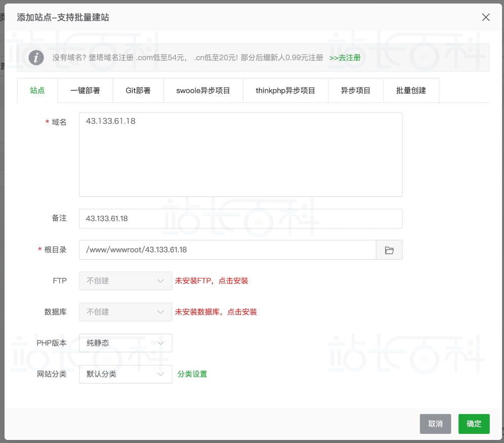
Task: Close the add site dialog with X
Action: click(485, 17)
